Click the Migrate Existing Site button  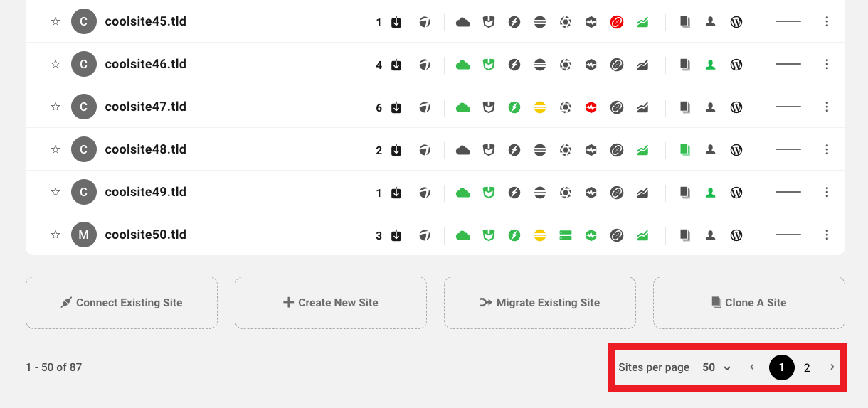click(x=540, y=303)
